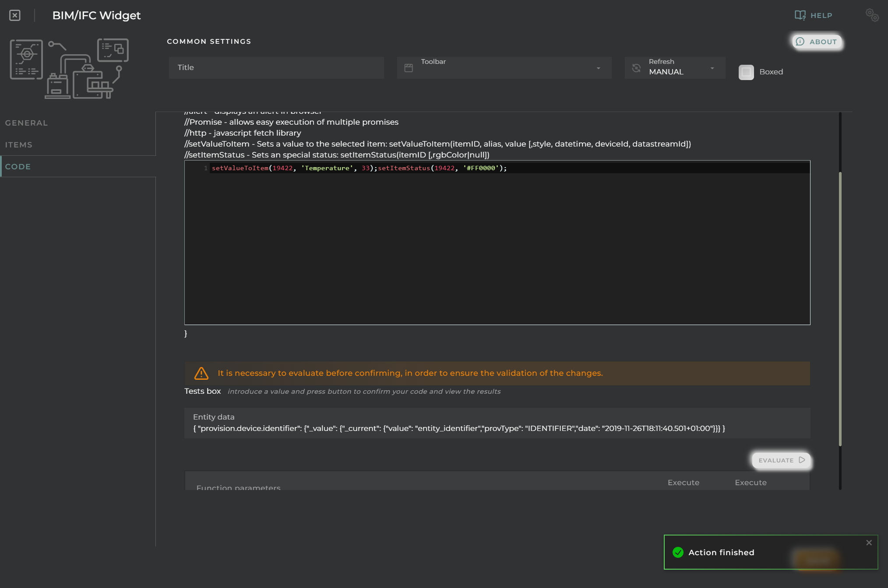
Task: Dismiss the Action finished notification
Action: click(869, 542)
